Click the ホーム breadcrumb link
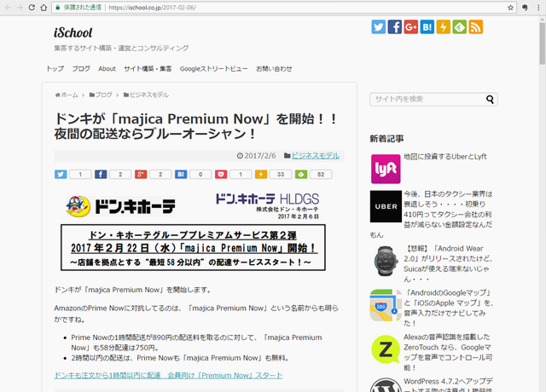Image resolution: width=546 pixels, height=392 pixels. pos(68,95)
